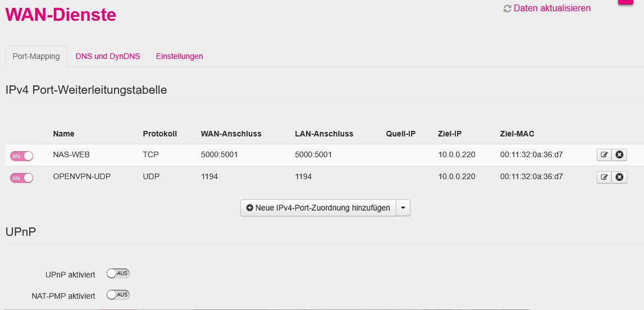Open the dropdown arrow next to add mapping button
Image resolution: width=644 pixels, height=310 pixels.
(x=403, y=208)
